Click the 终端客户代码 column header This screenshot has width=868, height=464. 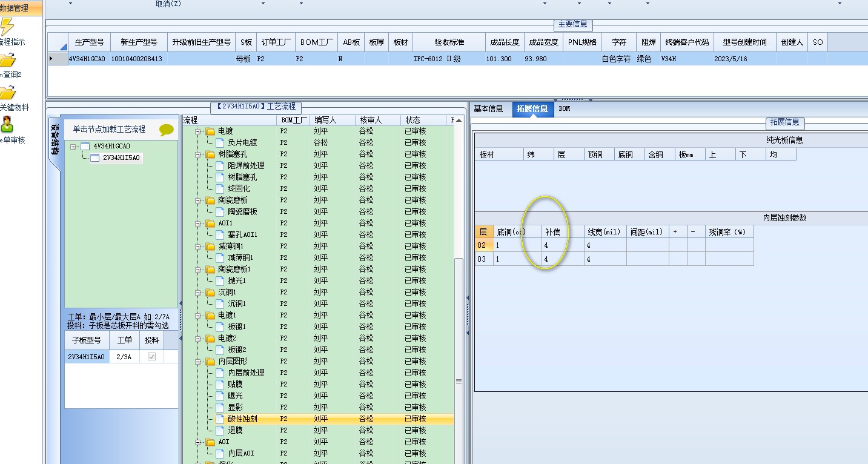tap(686, 42)
